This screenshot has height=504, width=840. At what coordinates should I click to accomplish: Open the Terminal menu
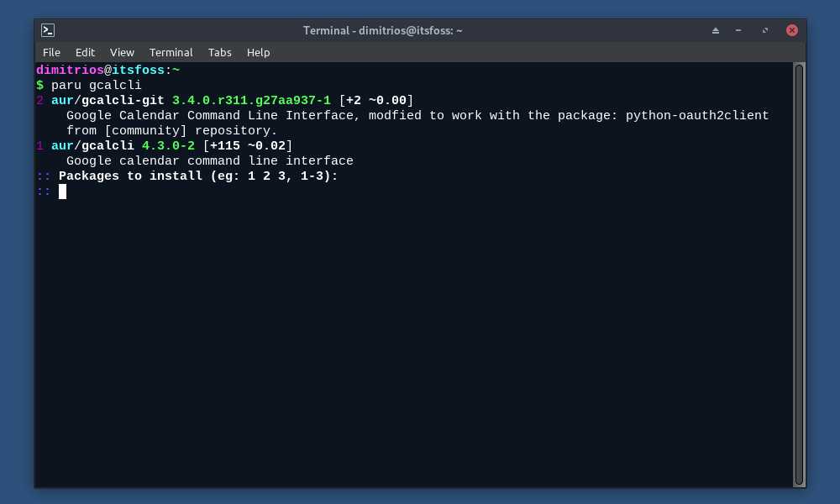point(171,52)
